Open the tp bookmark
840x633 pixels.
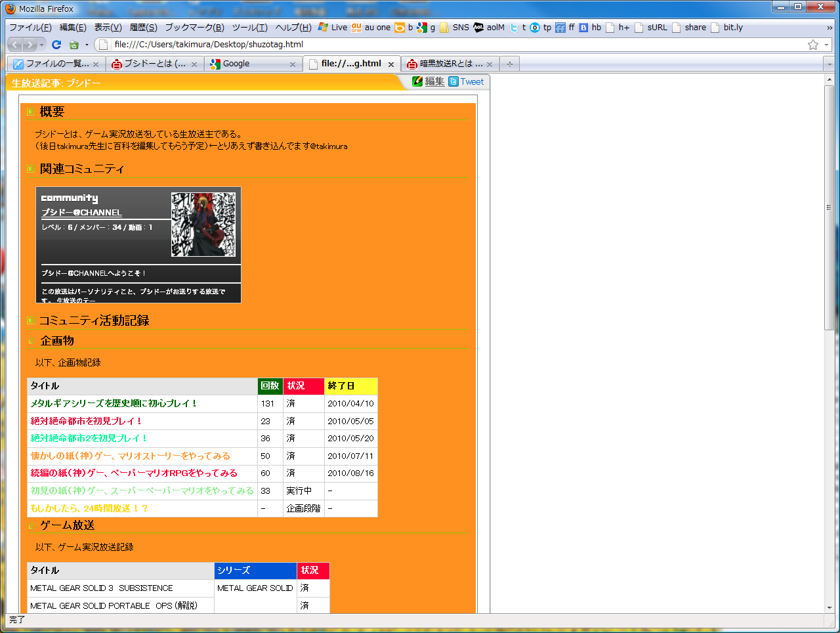point(541,28)
